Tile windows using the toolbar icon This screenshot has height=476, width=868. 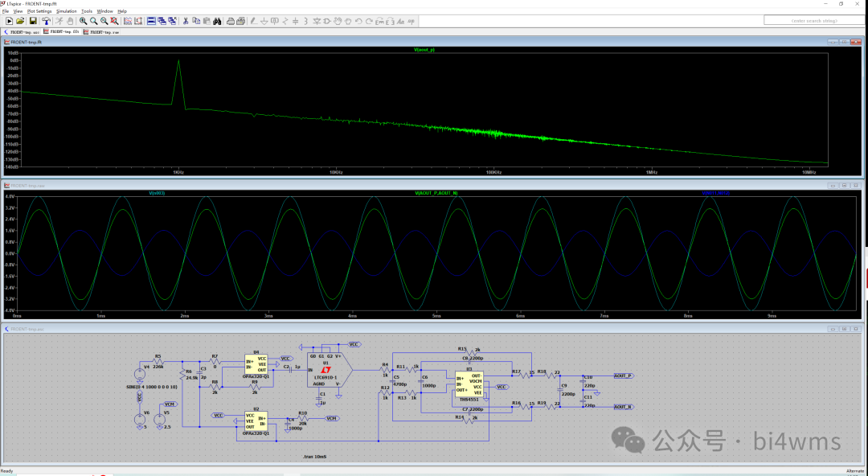pos(151,21)
